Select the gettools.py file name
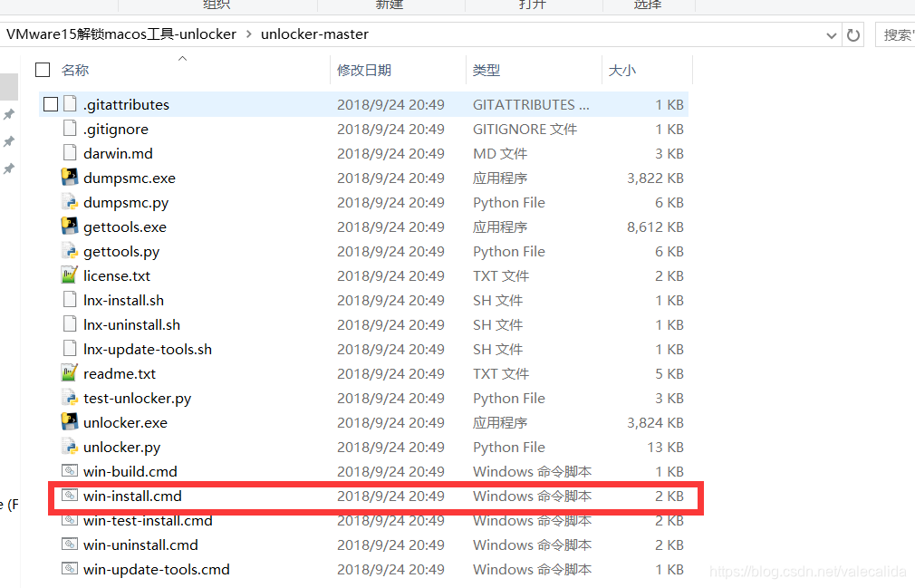This screenshot has width=915, height=588. 121,251
